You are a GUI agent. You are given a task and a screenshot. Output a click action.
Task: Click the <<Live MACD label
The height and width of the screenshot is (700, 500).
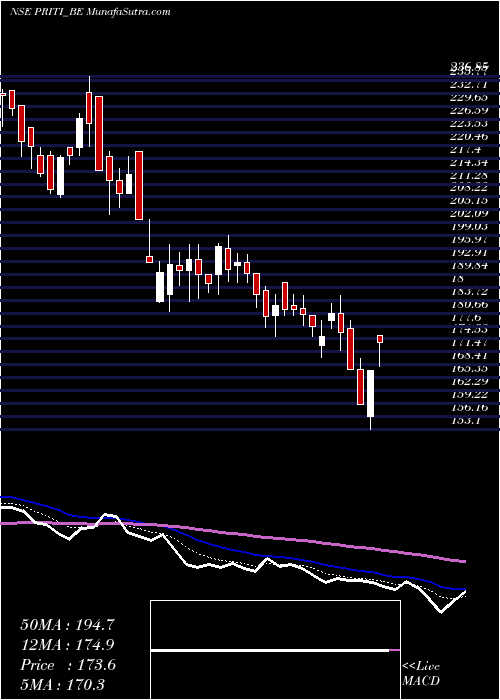[421, 674]
